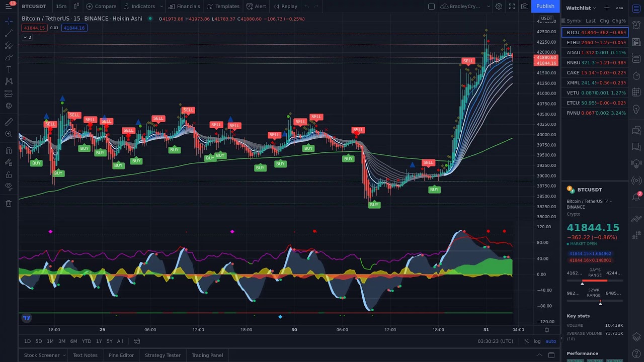Image resolution: width=644 pixels, height=362 pixels.
Task: Add a symbol to the Watchlist
Action: coord(607,8)
